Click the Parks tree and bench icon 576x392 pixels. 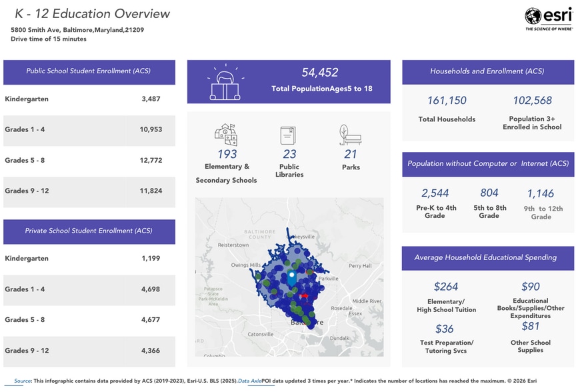[350, 135]
